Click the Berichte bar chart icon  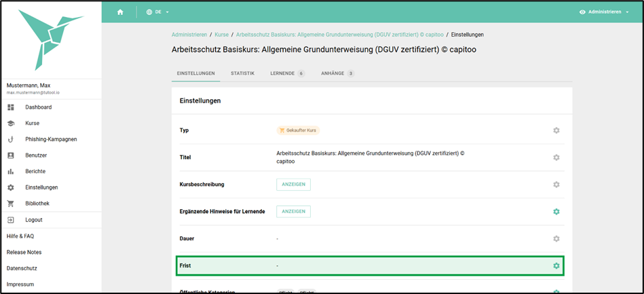[11, 172]
